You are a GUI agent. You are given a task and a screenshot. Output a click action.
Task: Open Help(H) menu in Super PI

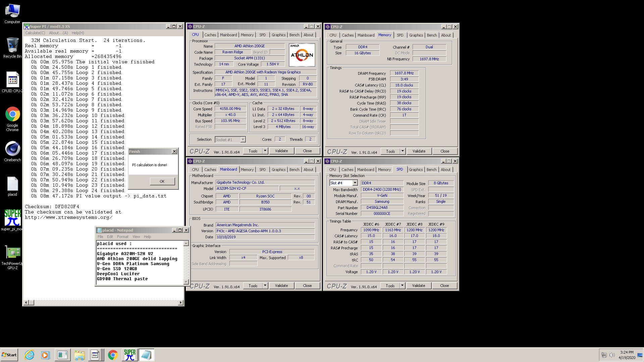tap(78, 33)
